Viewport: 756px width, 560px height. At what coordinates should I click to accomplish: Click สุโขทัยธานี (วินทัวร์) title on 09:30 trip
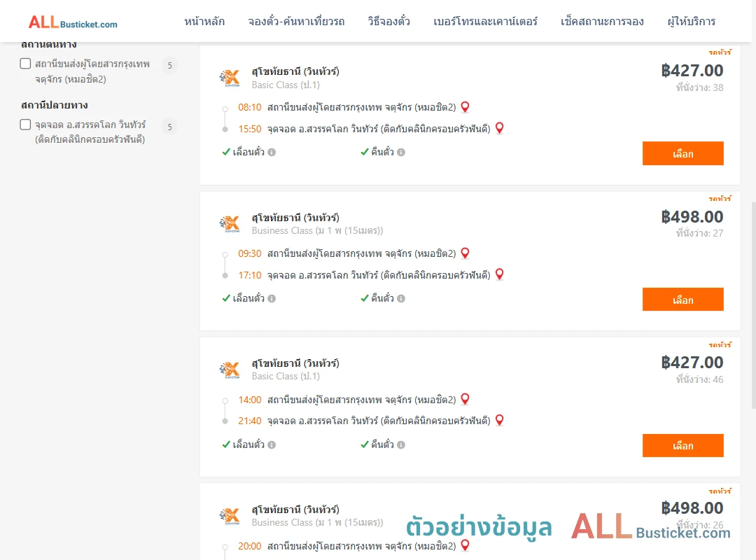(295, 218)
